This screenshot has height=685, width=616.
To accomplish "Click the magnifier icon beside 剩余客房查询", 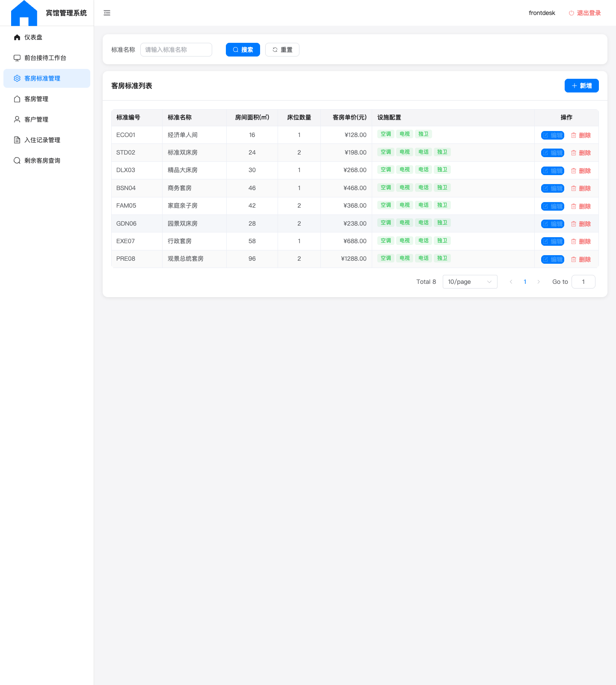I will click(x=17, y=161).
